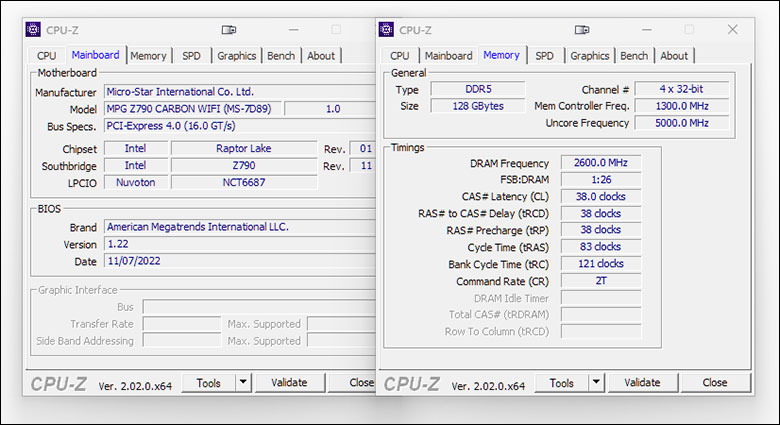Click BIOS date 11/07/2022 field

tap(240, 261)
